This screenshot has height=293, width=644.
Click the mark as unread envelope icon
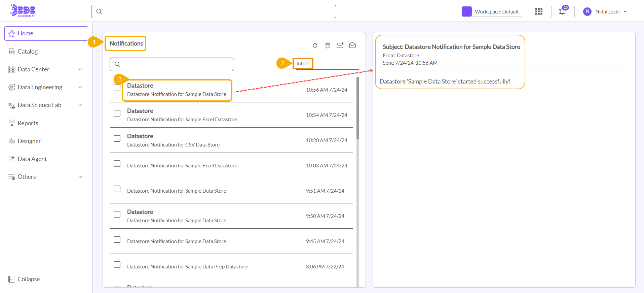(340, 45)
